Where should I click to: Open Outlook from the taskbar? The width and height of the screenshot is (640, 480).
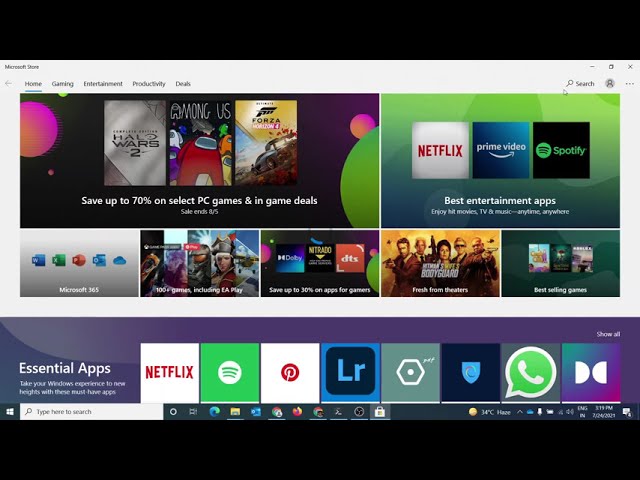[x=256, y=412]
